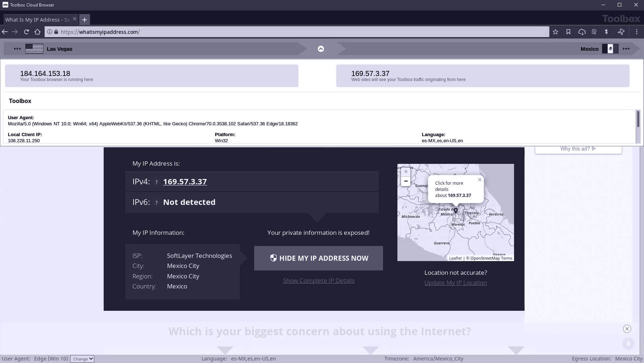Click the Mexico flag icon
The image size is (644, 363).
(610, 49)
